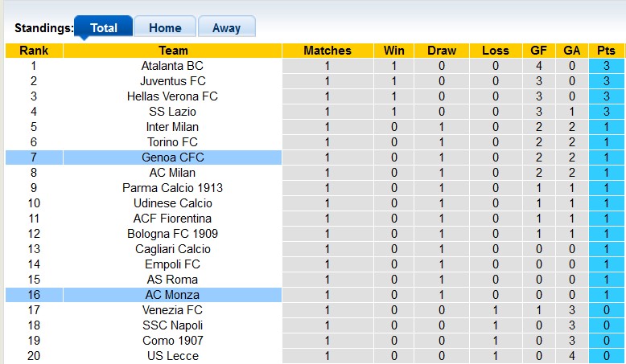Image resolution: width=626 pixels, height=364 pixels.
Task: Open the Juventus FC team page
Action: point(172,81)
